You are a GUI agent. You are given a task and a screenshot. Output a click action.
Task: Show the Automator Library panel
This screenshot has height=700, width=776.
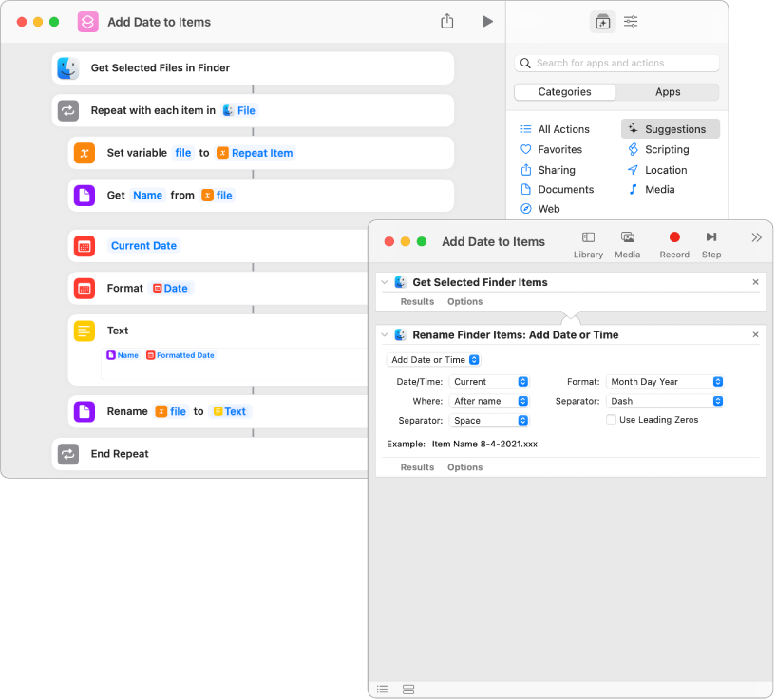tap(588, 244)
